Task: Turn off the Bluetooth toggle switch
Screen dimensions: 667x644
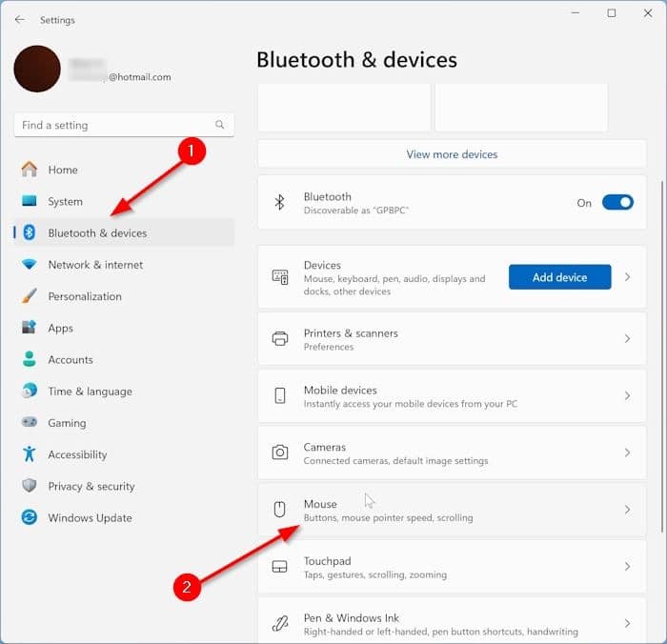Action: coord(616,202)
